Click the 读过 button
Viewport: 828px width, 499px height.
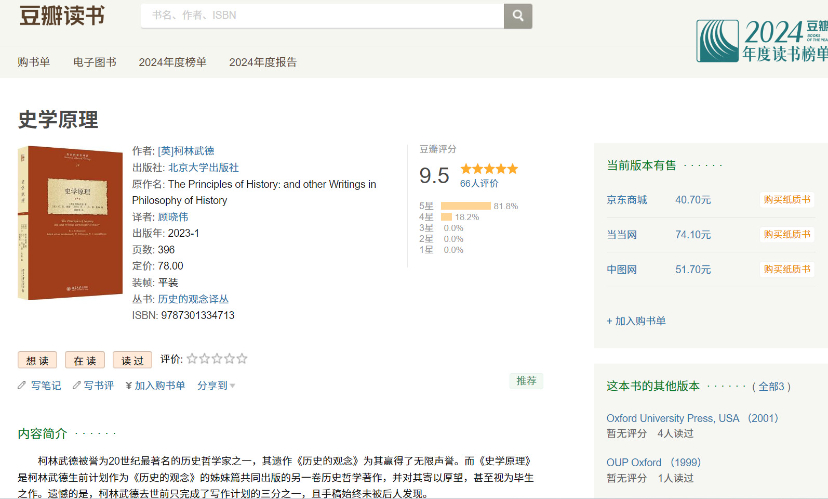[133, 360]
